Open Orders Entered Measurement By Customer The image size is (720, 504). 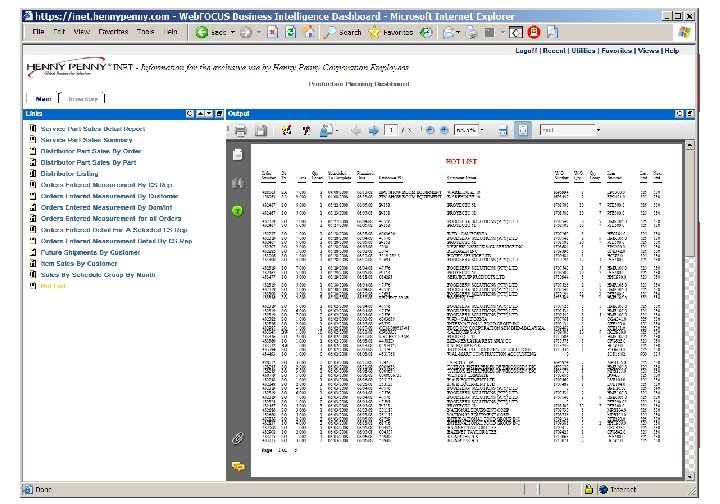(109, 196)
